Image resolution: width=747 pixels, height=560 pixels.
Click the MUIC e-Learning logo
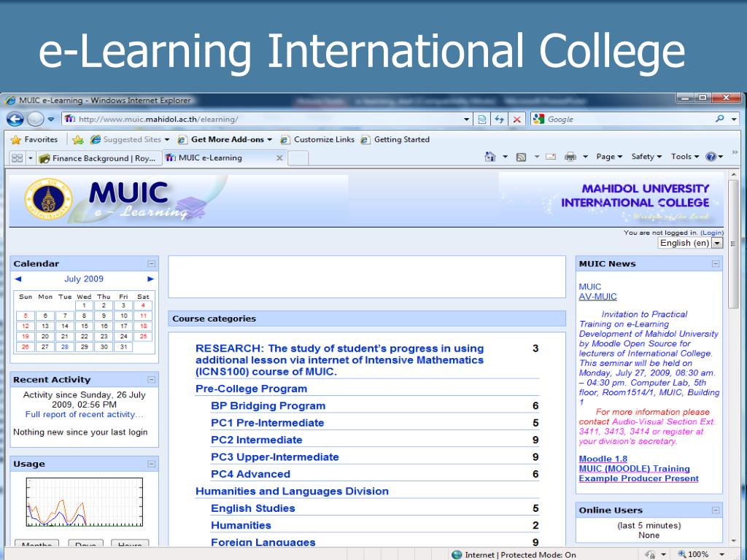(117, 199)
